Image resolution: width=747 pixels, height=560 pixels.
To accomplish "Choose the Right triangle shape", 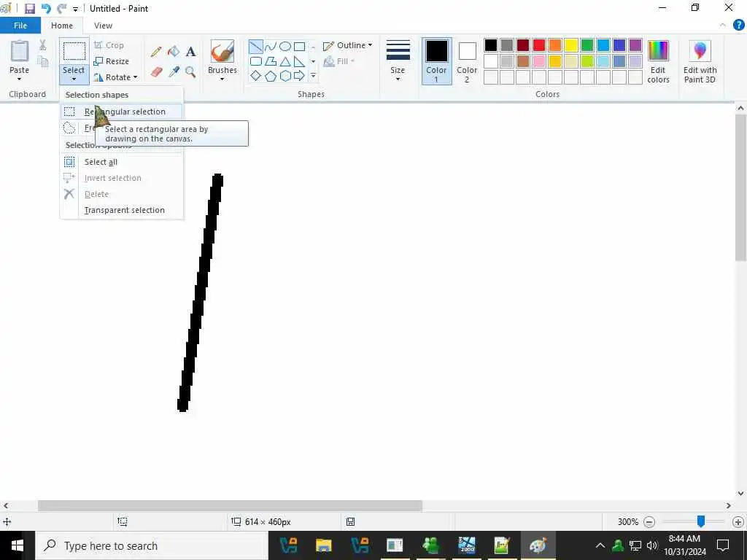I will pyautogui.click(x=299, y=61).
